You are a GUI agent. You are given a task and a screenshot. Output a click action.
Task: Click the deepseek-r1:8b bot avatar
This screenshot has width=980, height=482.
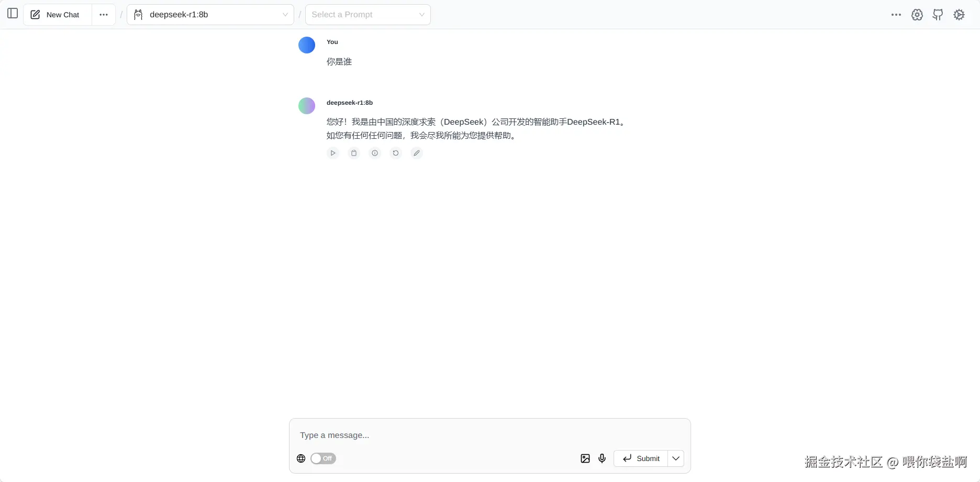coord(307,106)
